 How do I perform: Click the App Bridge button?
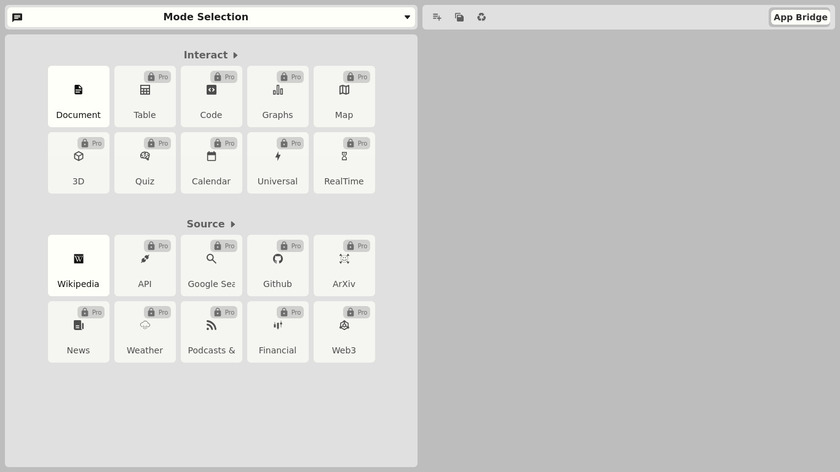(800, 17)
